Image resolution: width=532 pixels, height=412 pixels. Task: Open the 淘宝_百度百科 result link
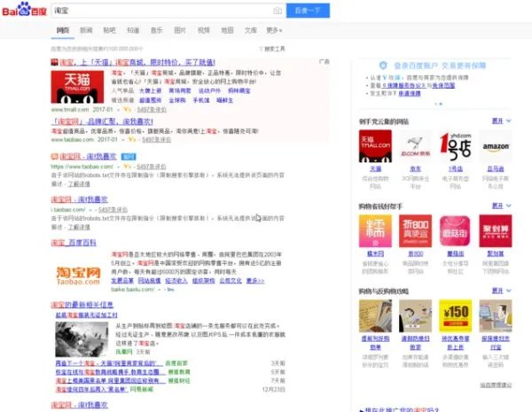pyautogui.click(x=74, y=243)
